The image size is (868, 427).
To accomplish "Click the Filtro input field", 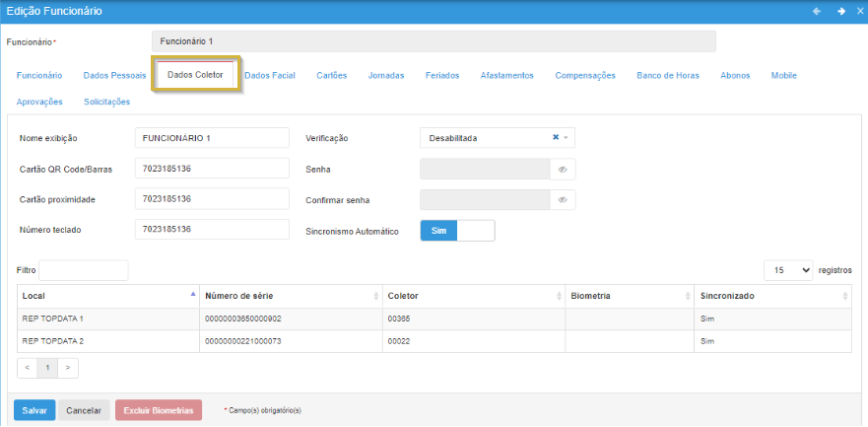I will tap(83, 270).
